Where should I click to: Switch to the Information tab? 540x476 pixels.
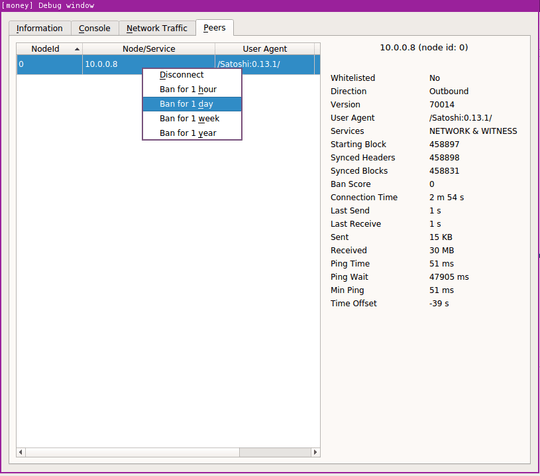(40, 28)
